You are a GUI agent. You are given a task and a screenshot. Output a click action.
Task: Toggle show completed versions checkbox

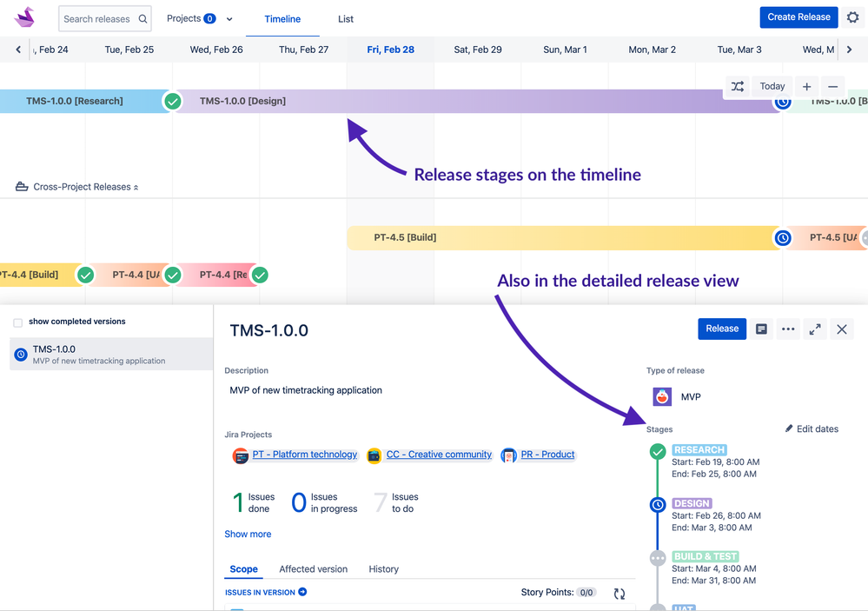[x=17, y=322]
